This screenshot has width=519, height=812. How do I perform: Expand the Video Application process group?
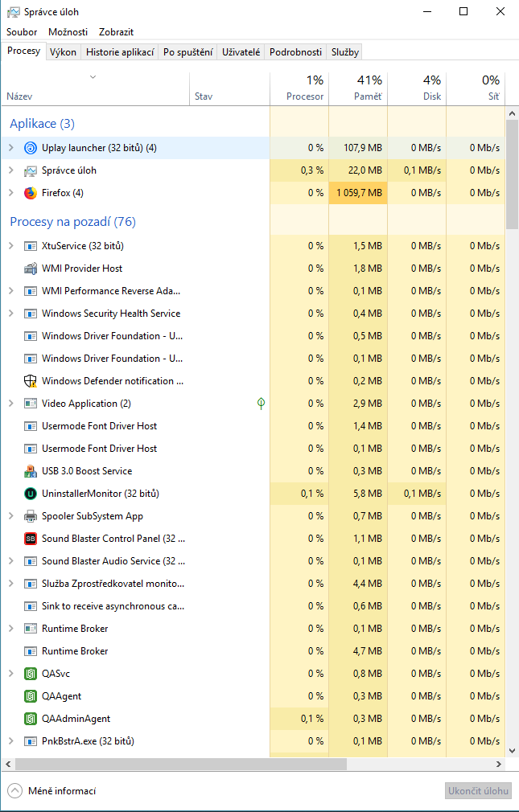(x=11, y=404)
